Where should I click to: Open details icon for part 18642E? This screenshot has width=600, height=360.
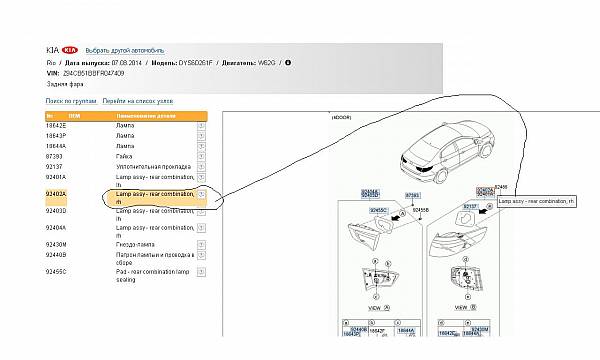point(201,125)
